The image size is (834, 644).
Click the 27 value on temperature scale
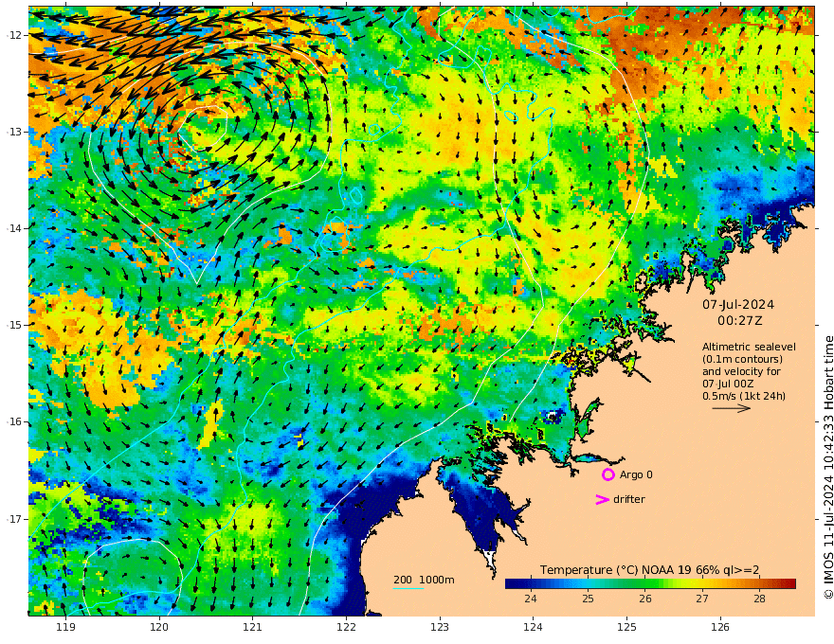pyautogui.click(x=701, y=599)
